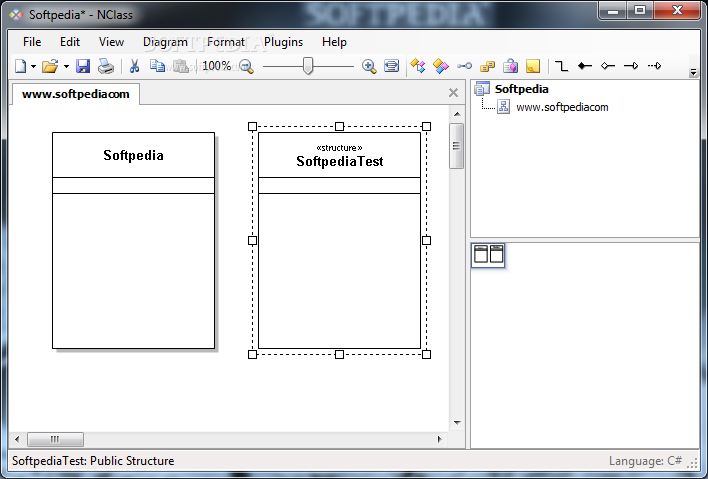
Task: Minimize the NClass window
Action: (x=613, y=11)
